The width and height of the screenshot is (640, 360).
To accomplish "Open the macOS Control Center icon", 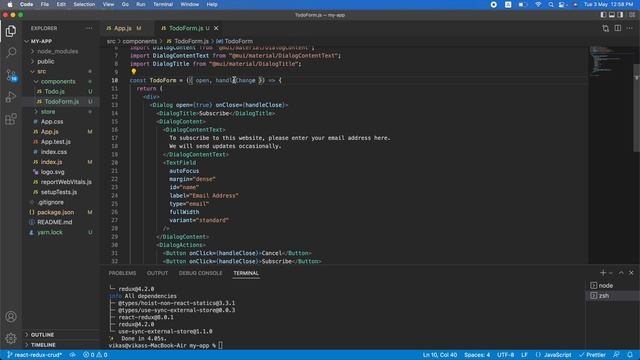I will [x=562, y=4].
